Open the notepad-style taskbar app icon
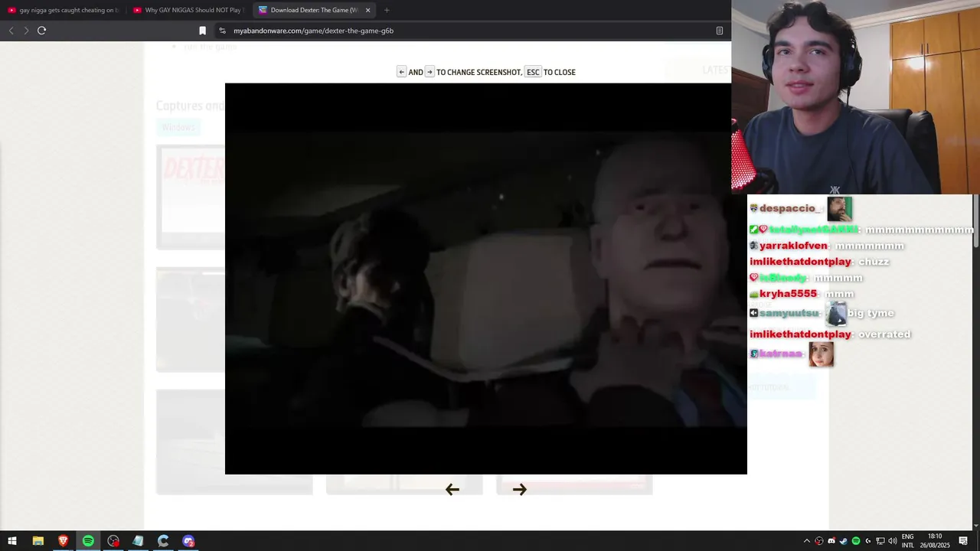This screenshot has width=980, height=551. [138, 541]
